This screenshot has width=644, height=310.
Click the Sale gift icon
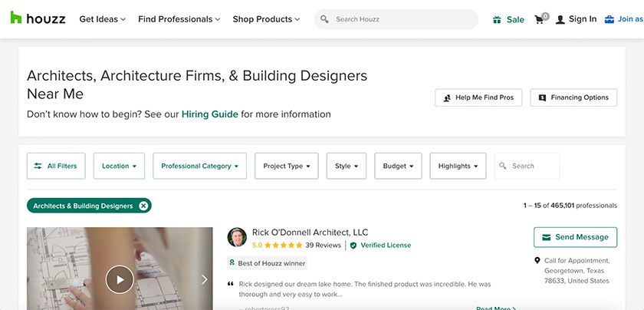pos(497,20)
